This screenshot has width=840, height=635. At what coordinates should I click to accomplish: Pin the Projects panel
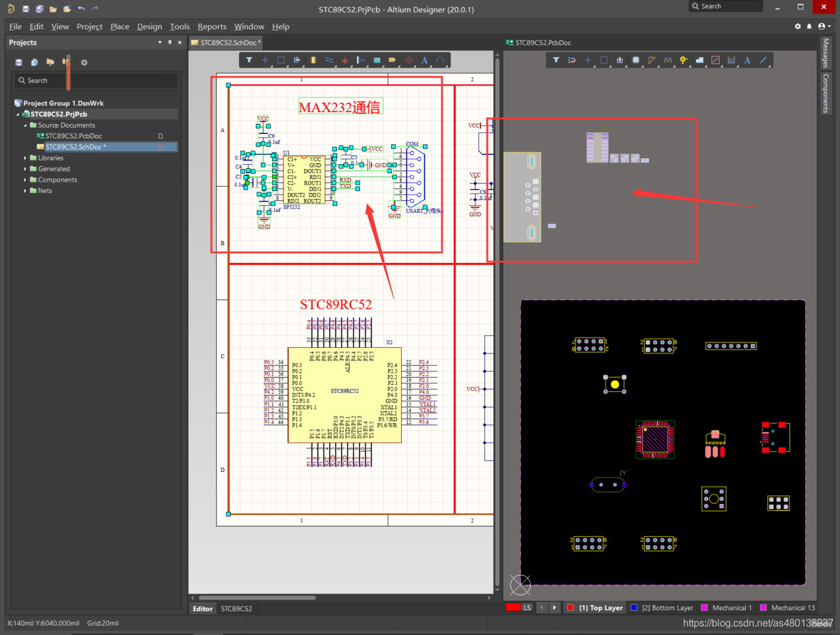pos(170,42)
